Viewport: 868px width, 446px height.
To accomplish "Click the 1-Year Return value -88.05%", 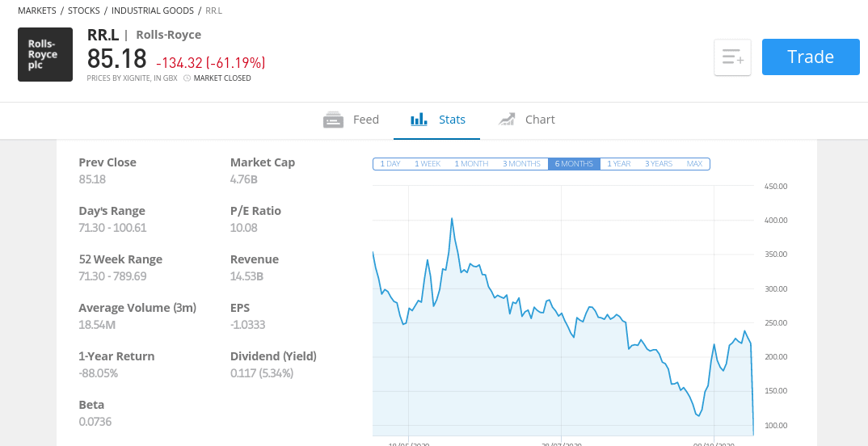I will (98, 372).
